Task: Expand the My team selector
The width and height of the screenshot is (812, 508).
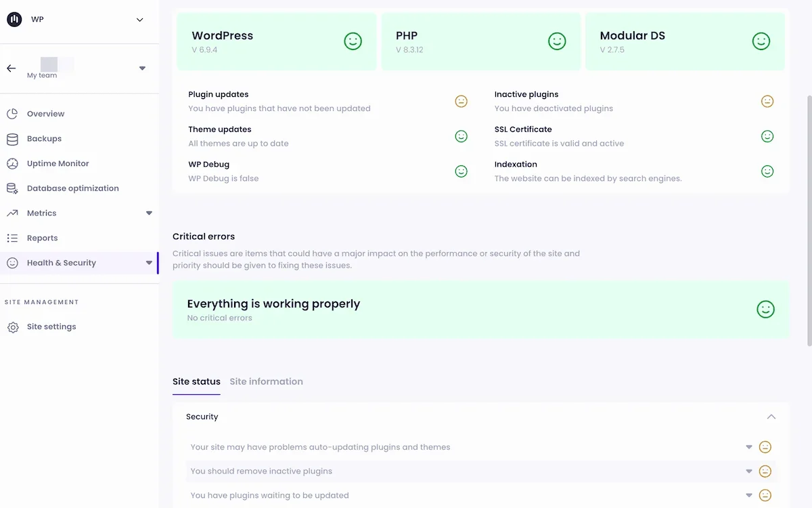Action: click(x=142, y=68)
